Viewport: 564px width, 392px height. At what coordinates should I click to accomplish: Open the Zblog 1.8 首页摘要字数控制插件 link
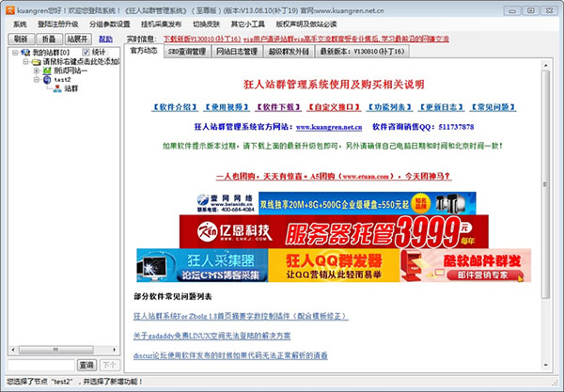click(241, 316)
